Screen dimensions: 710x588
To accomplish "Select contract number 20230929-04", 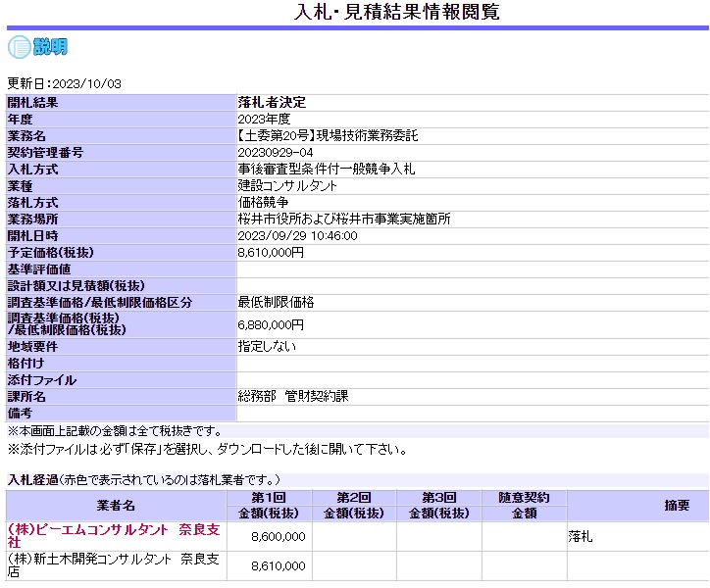I will point(276,152).
